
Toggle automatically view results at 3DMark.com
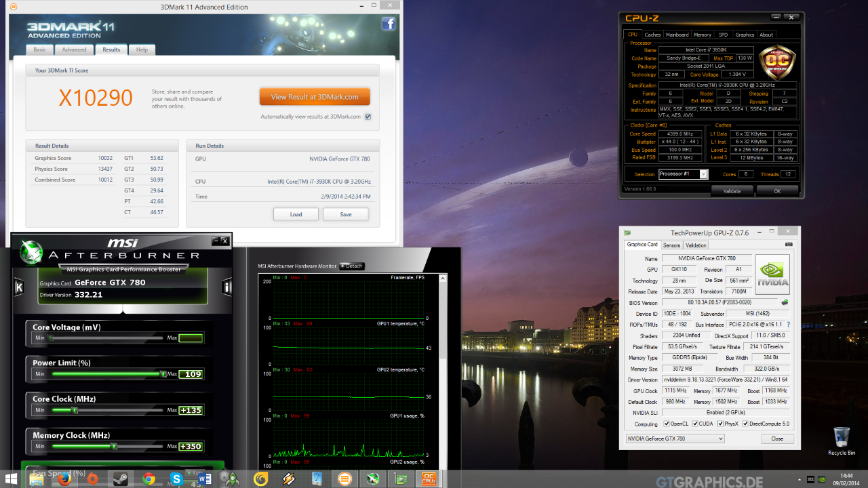[x=368, y=117]
